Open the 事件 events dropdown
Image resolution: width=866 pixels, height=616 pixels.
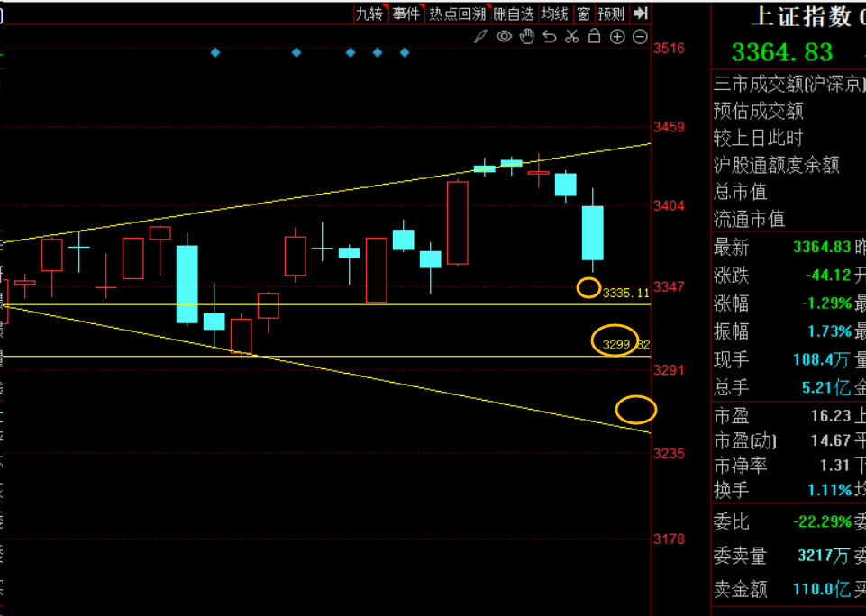pyautogui.click(x=406, y=14)
